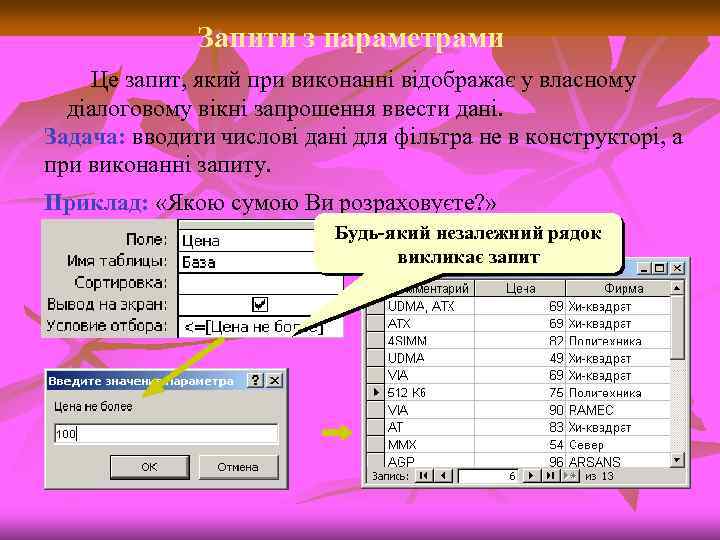
Task: Go to next record button
Action: coord(531,476)
